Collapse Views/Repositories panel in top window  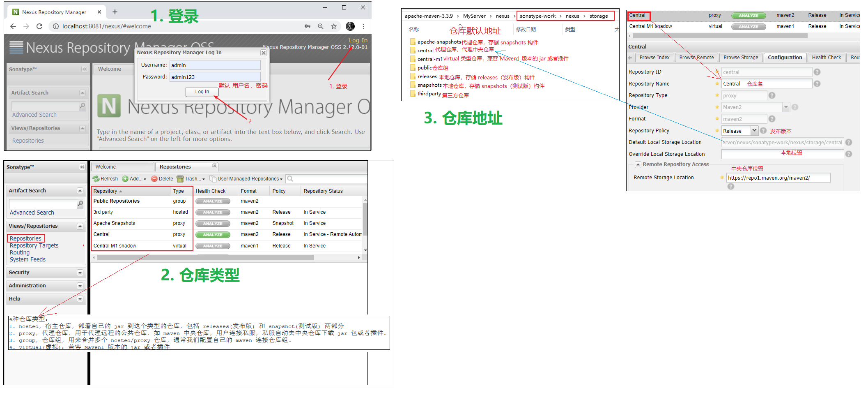click(x=83, y=128)
